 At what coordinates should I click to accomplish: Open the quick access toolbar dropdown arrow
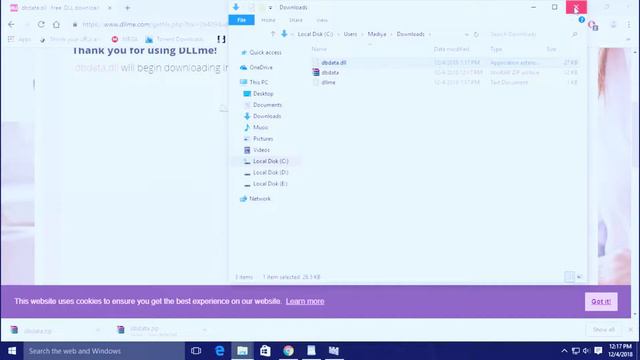[270, 8]
